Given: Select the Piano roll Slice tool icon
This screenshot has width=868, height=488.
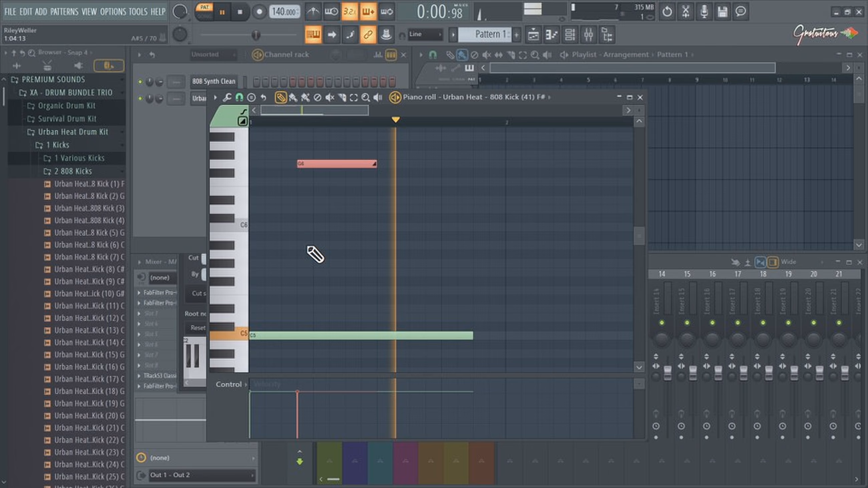Looking at the screenshot, I should pos(342,97).
